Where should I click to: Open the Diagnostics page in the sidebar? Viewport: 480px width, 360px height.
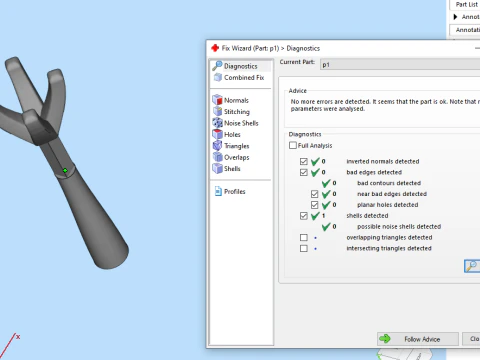point(241,66)
